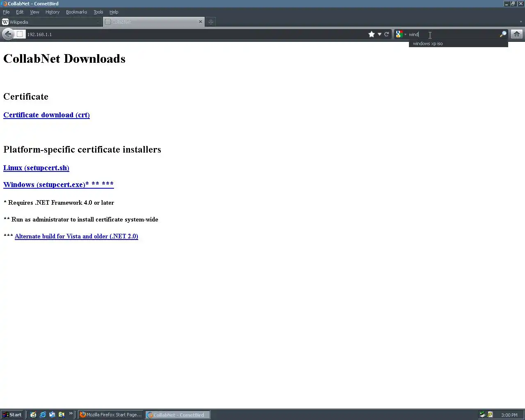Close the CollabNet tab
The width and height of the screenshot is (525, 420).
click(201, 22)
